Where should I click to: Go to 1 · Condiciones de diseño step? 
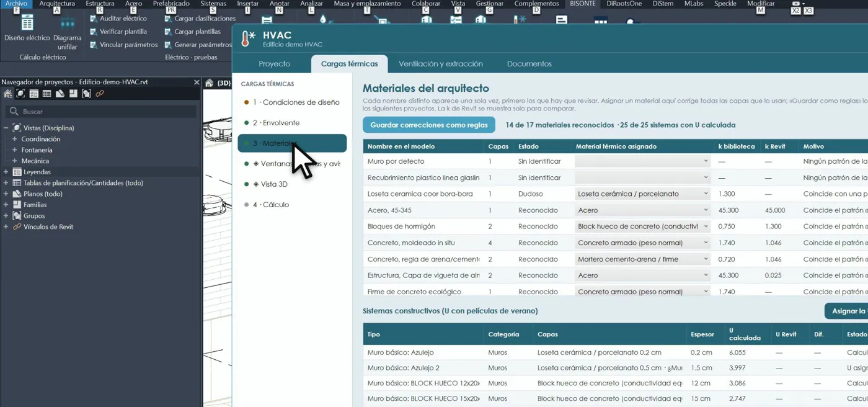coord(292,102)
